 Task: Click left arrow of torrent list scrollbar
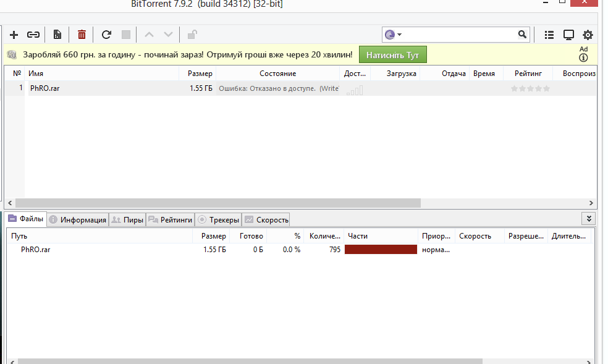(10, 203)
